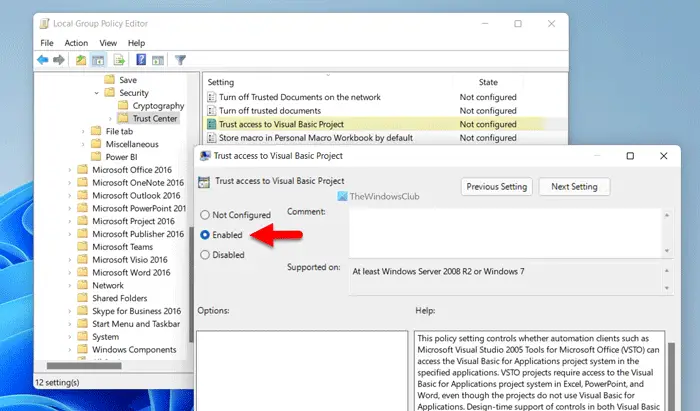Viewport: 700px width, 411px height.
Task: Expand the Network tree node
Action: click(70, 286)
